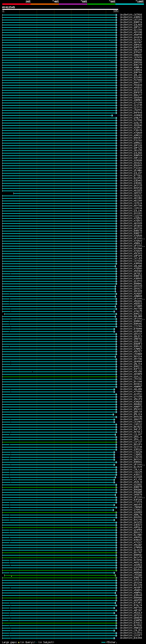Click the white query sequence bar
Image resolution: width=146 pixels, height=644 pixels.
pyautogui.click(x=60, y=10)
